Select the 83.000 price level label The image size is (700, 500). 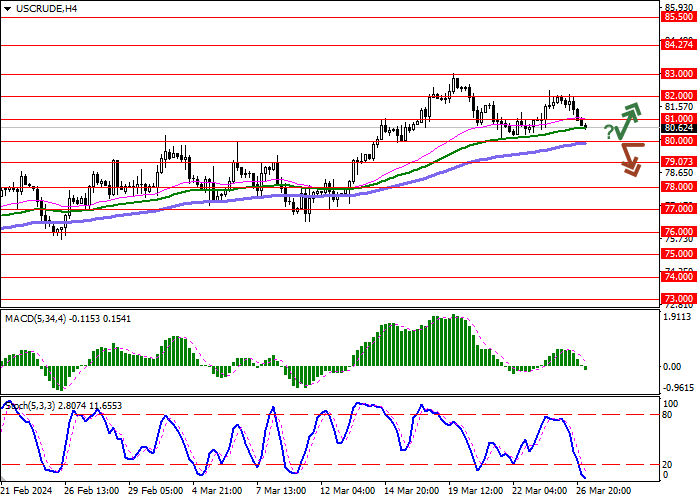pos(679,74)
